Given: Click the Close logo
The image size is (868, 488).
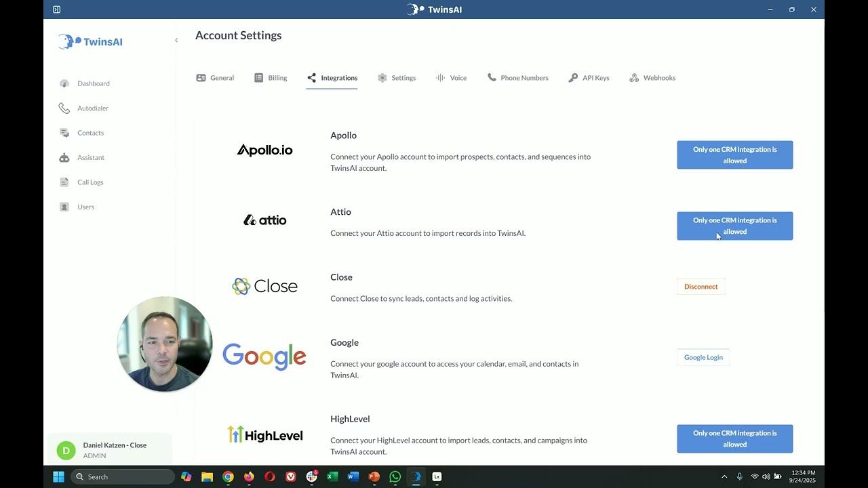Looking at the screenshot, I should [264, 286].
